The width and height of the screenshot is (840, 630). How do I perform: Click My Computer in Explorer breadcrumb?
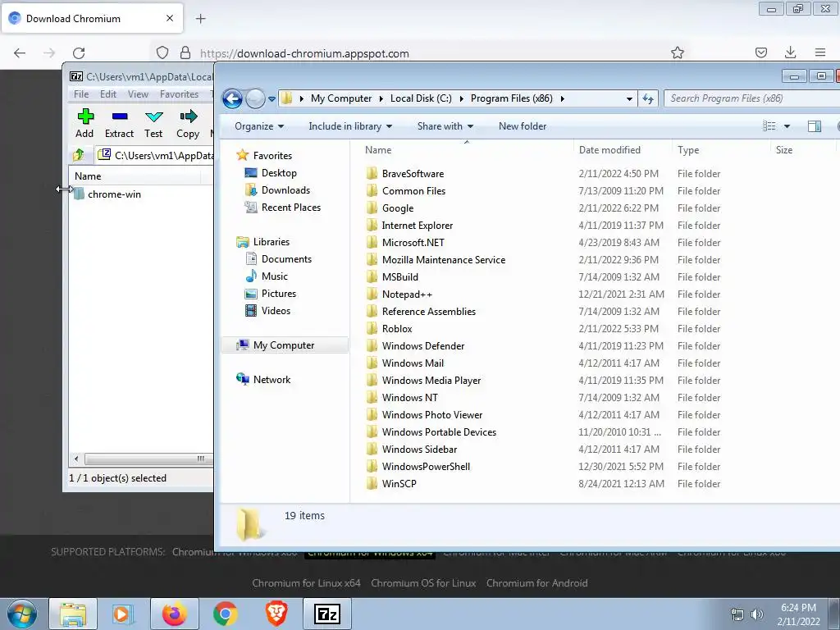point(341,98)
